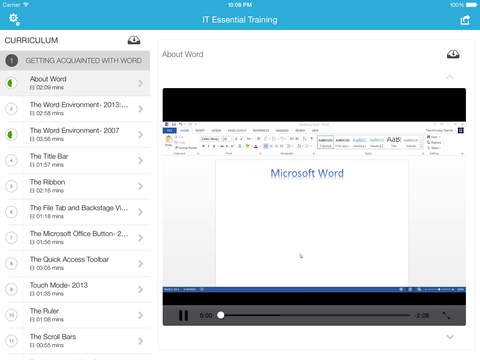Tap the About Word progress circle
The width and height of the screenshot is (480, 360).
(11, 83)
